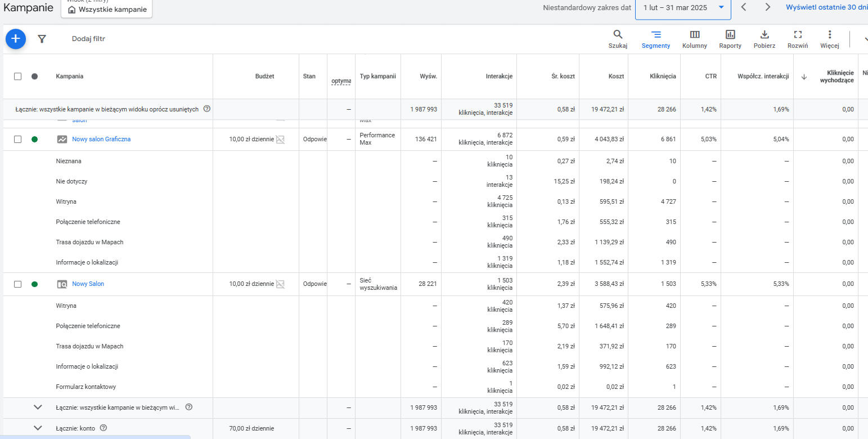Sort by Kliknięcia column header
868x439 pixels.
click(x=663, y=77)
